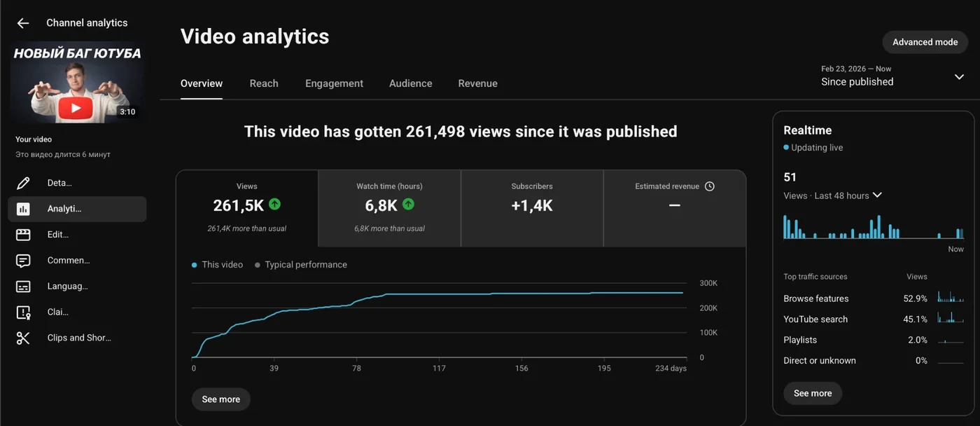The width and height of the screenshot is (980, 426).
Task: Click the Clips and Shorts scissors icon
Action: coord(23,338)
